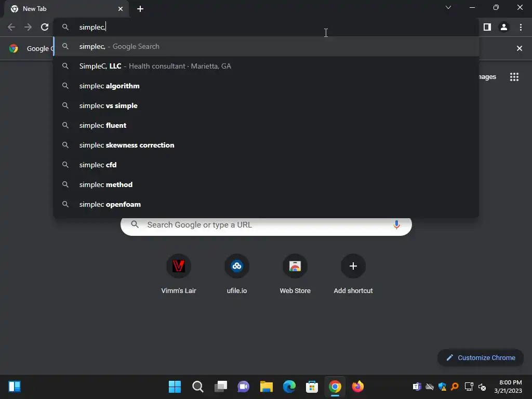Open the taskbar clock showing 8:00 PM
The image size is (532, 399).
(x=508, y=387)
